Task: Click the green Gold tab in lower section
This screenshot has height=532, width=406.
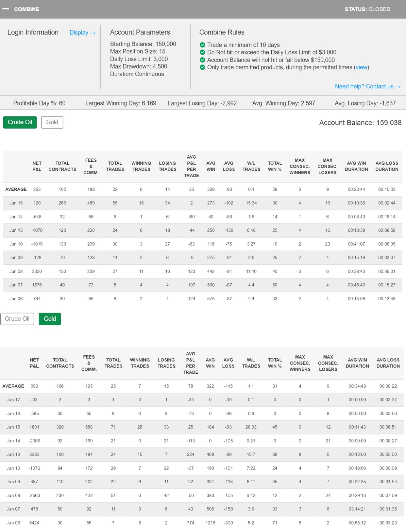Action: coord(50,319)
